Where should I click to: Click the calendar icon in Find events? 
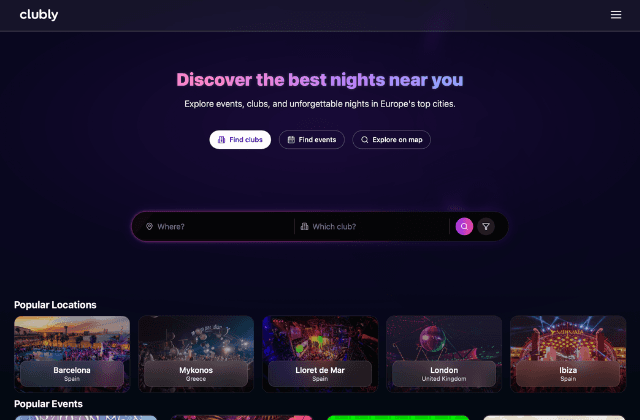click(291, 140)
